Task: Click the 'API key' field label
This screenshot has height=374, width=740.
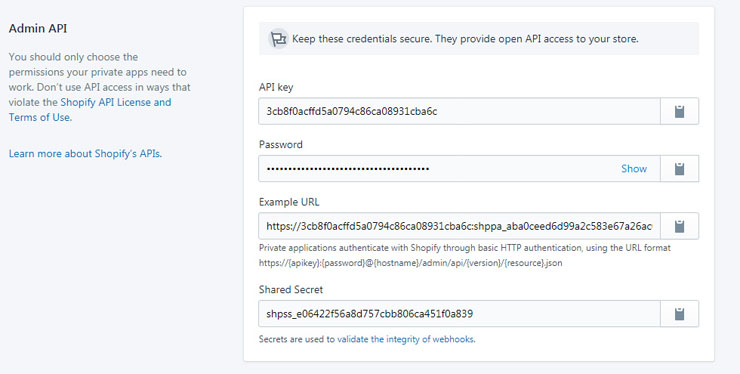Action: pos(276,87)
